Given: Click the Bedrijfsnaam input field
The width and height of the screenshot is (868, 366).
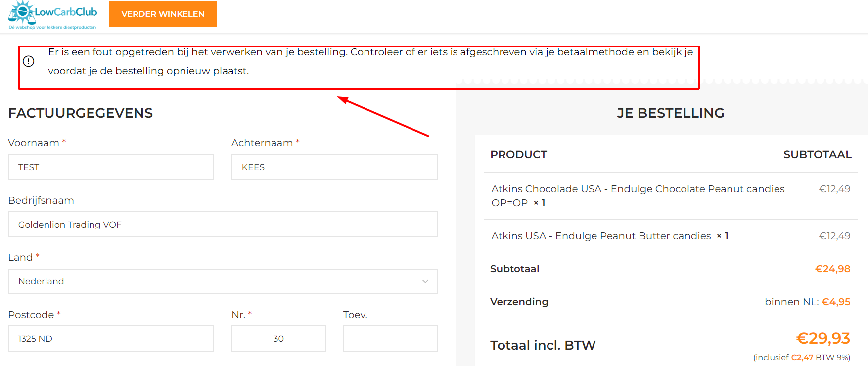Looking at the screenshot, I should 223,224.
